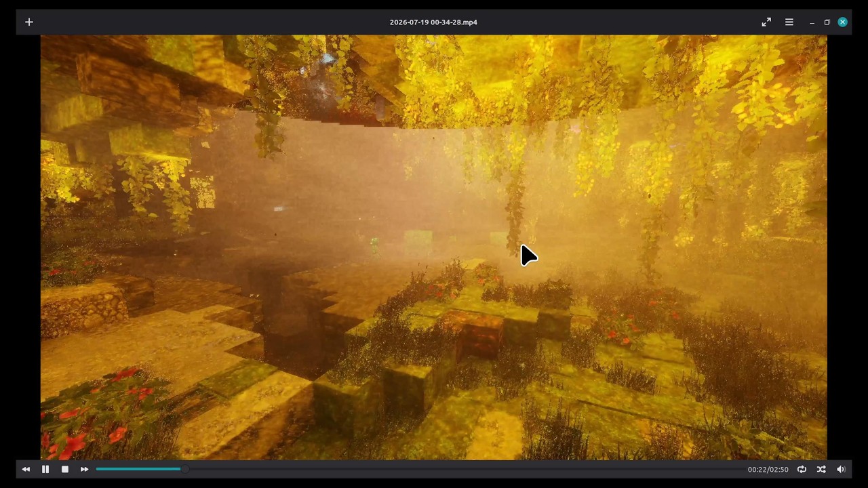Toggle repeat playback mode
The height and width of the screenshot is (488, 868).
(802, 469)
